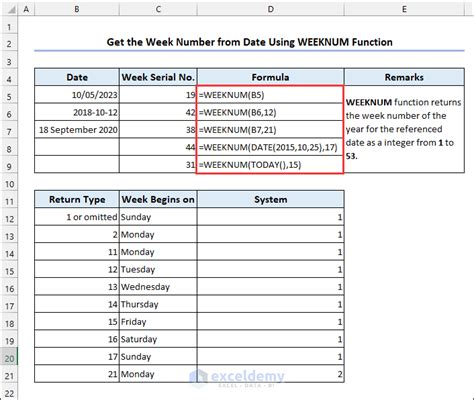The height and width of the screenshot is (400, 474).
Task: Select return type 2 cell
Action: [77, 234]
